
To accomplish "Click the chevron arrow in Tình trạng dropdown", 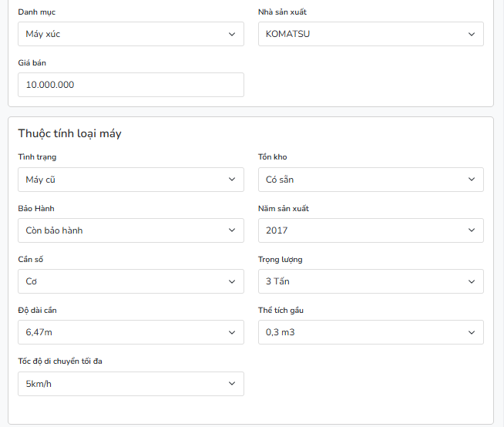I will (232, 180).
